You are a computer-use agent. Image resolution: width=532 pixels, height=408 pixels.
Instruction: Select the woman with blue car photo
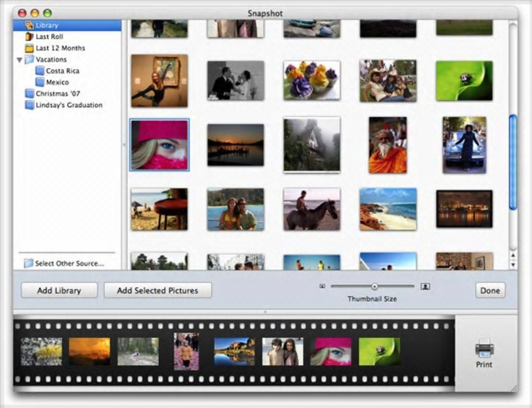[464, 145]
